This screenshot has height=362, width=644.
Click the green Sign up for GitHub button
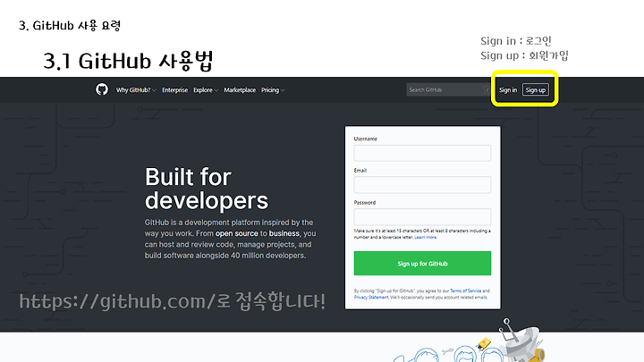click(422, 263)
